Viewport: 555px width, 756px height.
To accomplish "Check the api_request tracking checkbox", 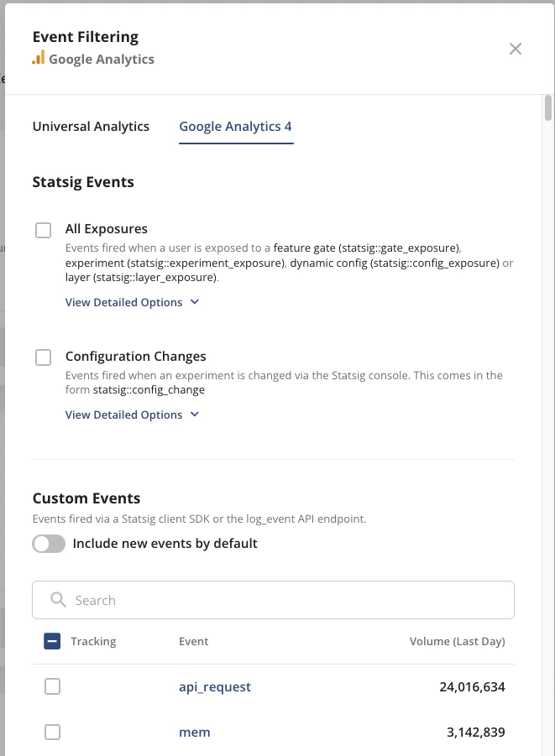I will click(52, 686).
